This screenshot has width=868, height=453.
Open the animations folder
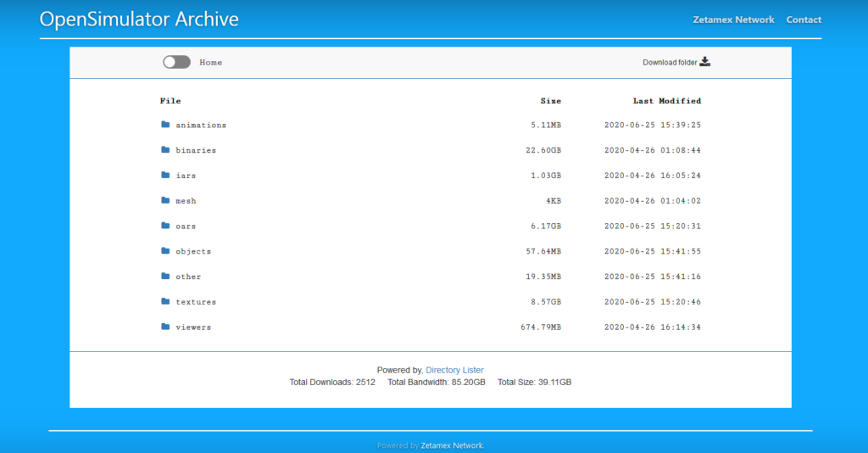(201, 126)
